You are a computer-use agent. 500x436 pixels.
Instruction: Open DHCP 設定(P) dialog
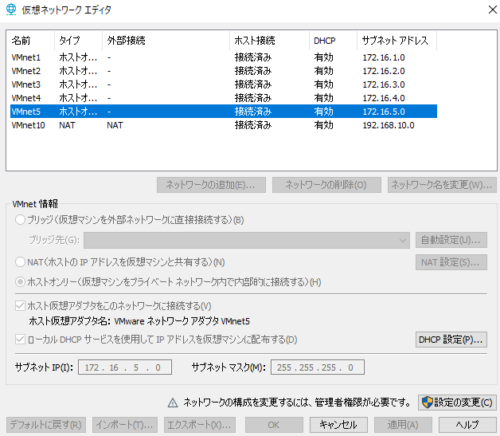coord(451,340)
